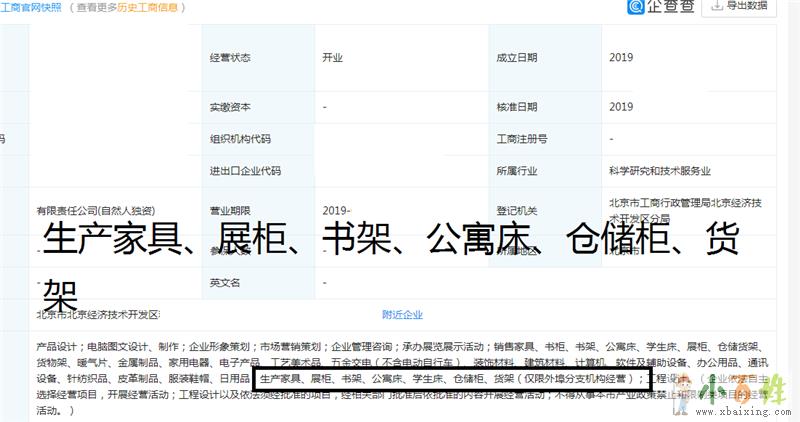
Task: Click the www.xbaixing.com watermark URL
Action: click(745, 410)
